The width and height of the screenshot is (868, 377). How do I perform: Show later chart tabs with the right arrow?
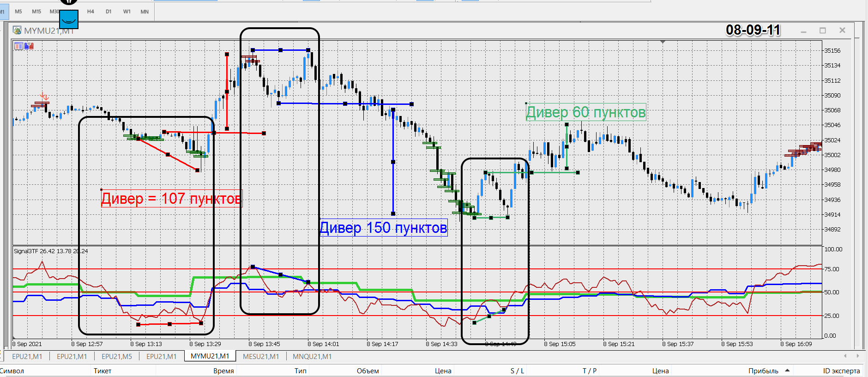(x=858, y=356)
